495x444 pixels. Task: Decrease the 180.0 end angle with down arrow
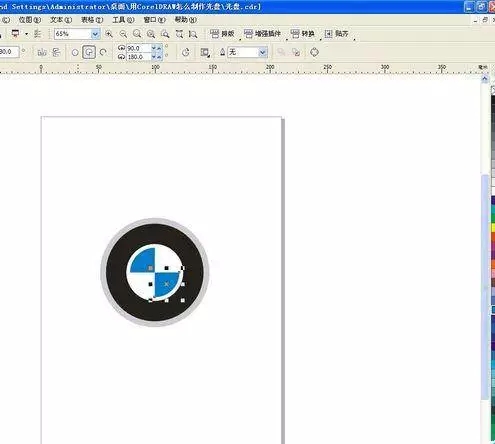154,57
